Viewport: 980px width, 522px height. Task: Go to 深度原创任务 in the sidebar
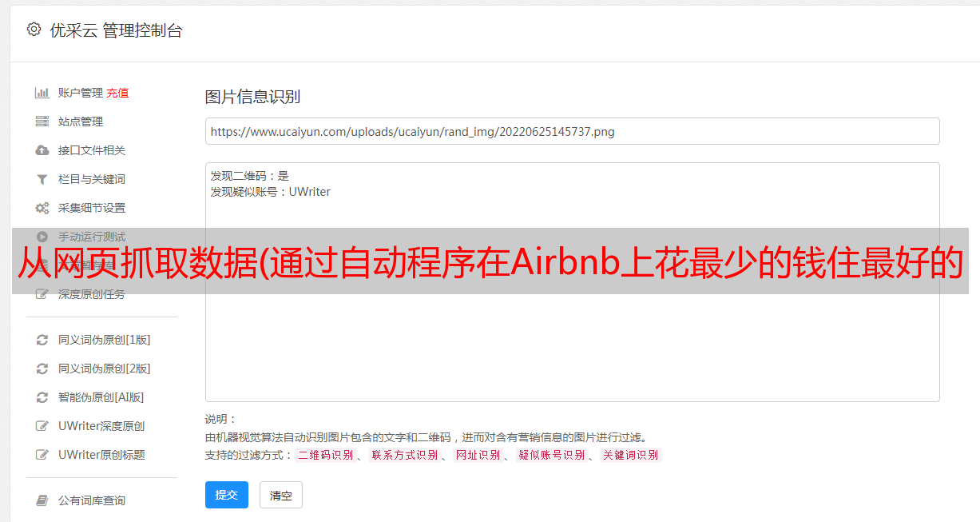tap(91, 295)
